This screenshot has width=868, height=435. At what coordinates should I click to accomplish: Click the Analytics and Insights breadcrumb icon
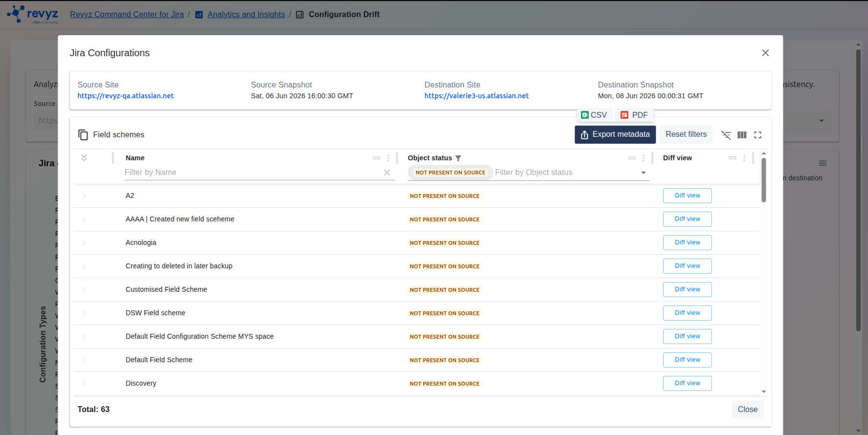tap(199, 15)
